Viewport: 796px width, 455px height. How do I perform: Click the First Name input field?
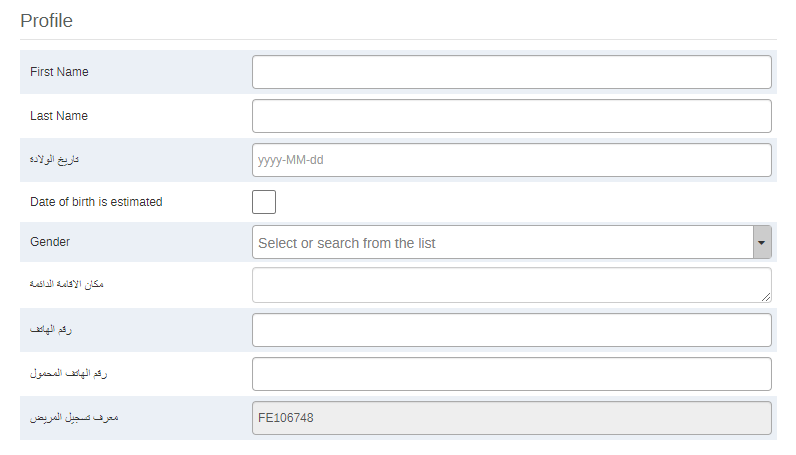click(x=511, y=72)
